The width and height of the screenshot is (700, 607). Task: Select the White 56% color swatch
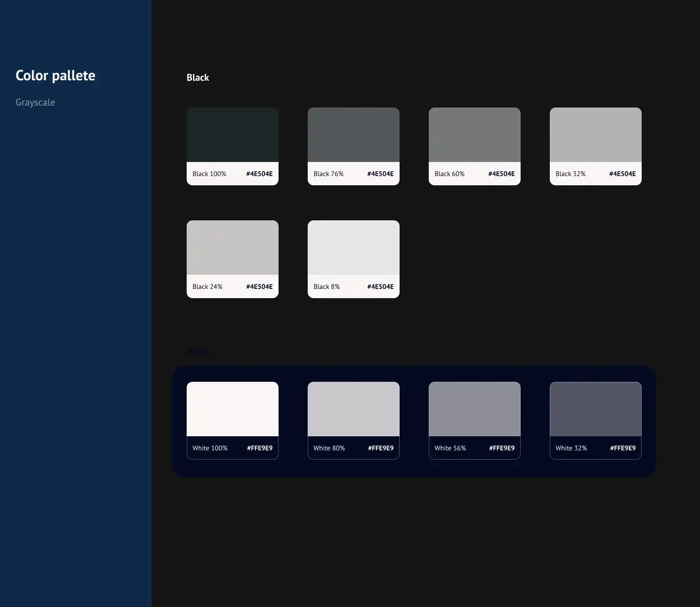pos(474,421)
